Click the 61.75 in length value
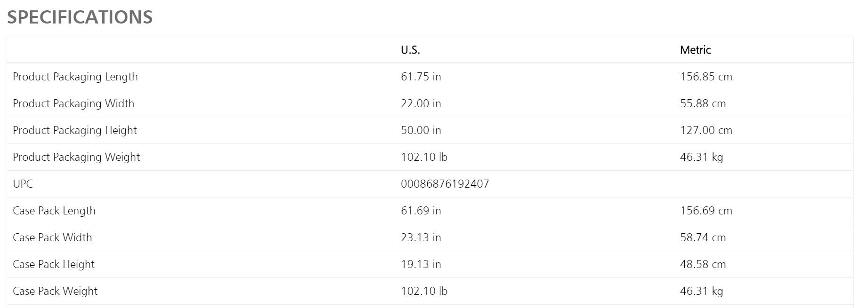The width and height of the screenshot is (868, 308). (x=421, y=77)
